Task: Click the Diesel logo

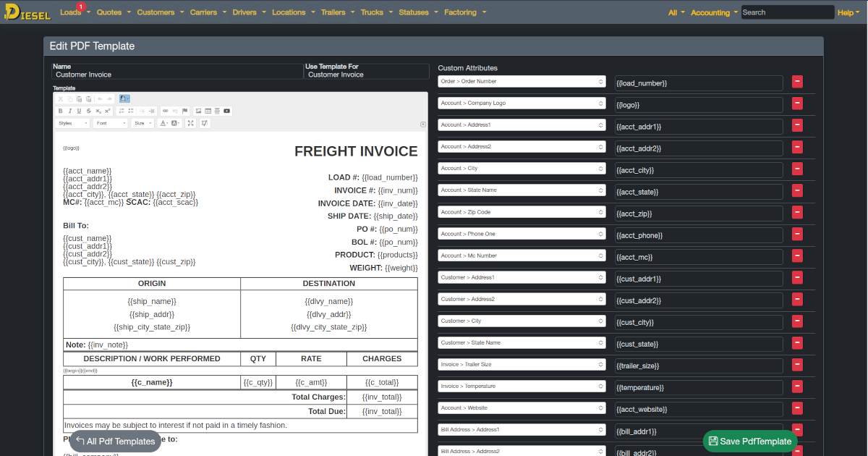Action: [x=26, y=12]
